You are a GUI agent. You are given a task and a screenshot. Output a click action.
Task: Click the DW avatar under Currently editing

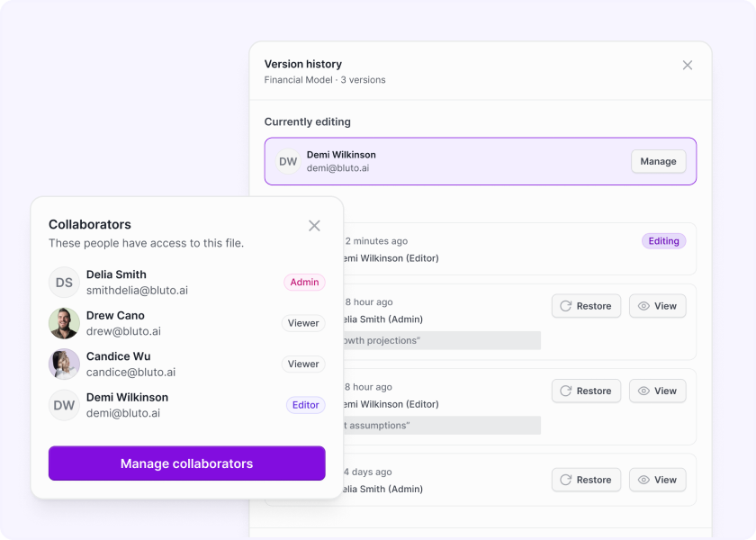(x=288, y=161)
